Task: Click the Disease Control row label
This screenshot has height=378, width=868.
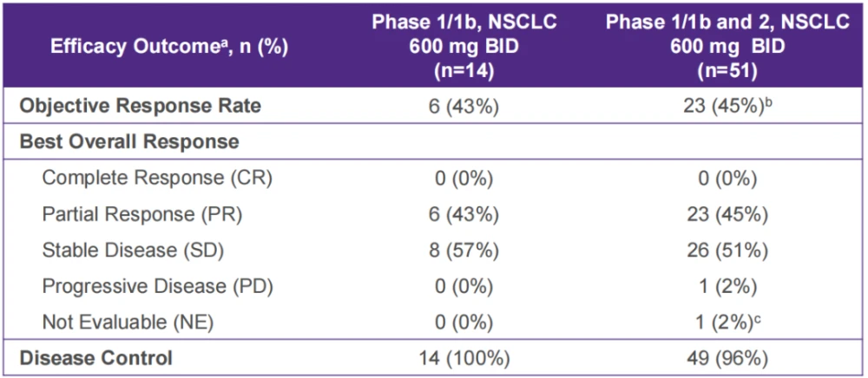Action: click(x=96, y=357)
